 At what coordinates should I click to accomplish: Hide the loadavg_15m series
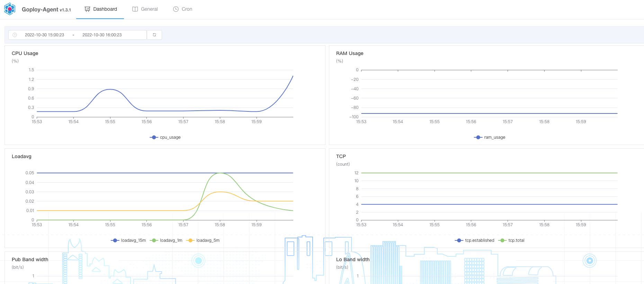pyautogui.click(x=128, y=240)
